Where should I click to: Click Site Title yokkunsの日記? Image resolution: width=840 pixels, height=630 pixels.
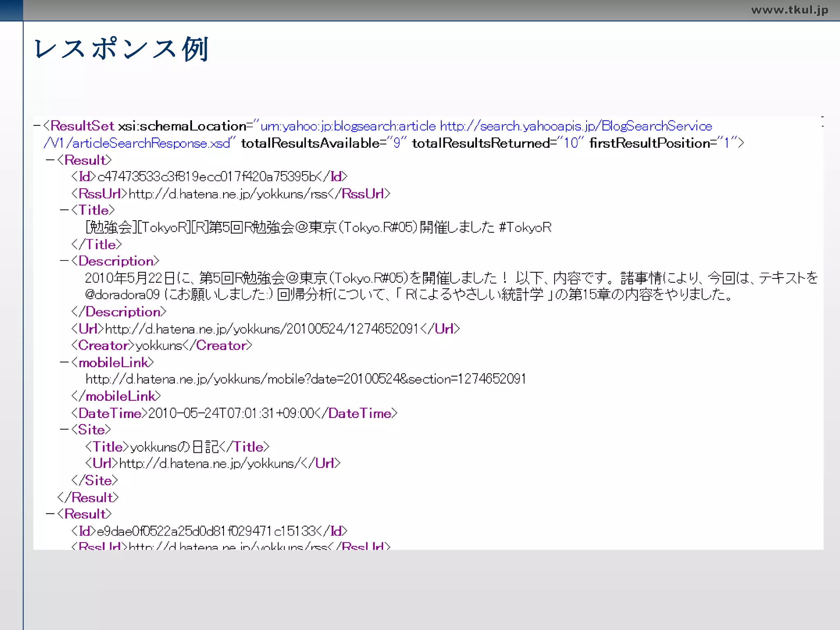click(x=174, y=447)
